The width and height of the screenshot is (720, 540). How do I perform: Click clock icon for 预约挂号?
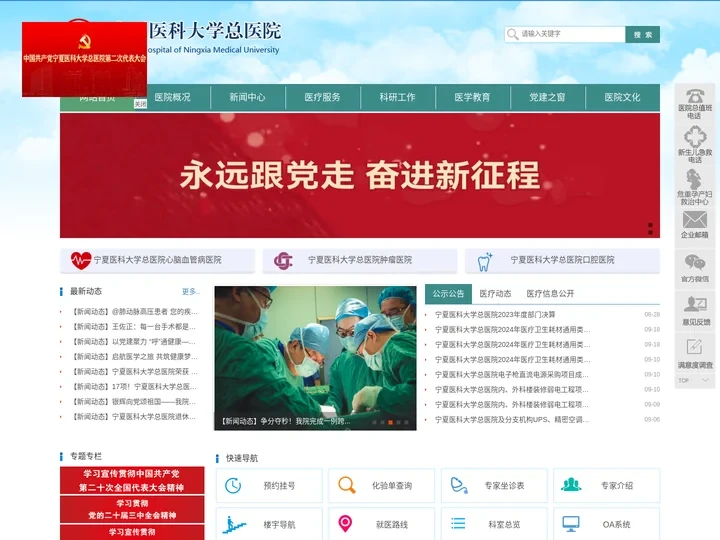tap(233, 485)
